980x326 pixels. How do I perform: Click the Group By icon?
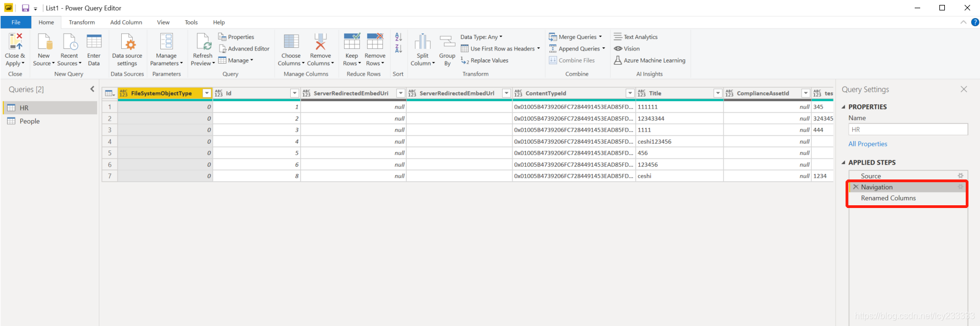(447, 42)
